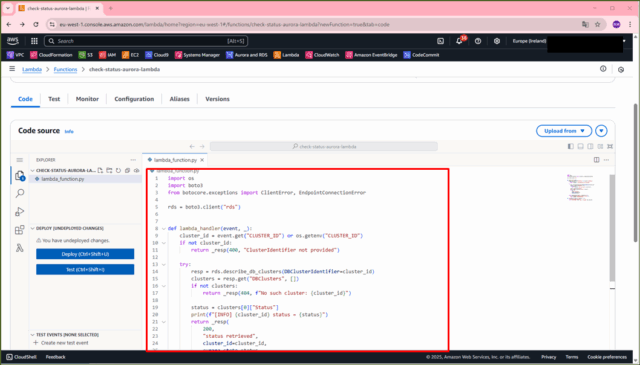This screenshot has height=365, width=640.
Task: Open the editor hamburger menu above the sidebar
Action: pos(20,160)
